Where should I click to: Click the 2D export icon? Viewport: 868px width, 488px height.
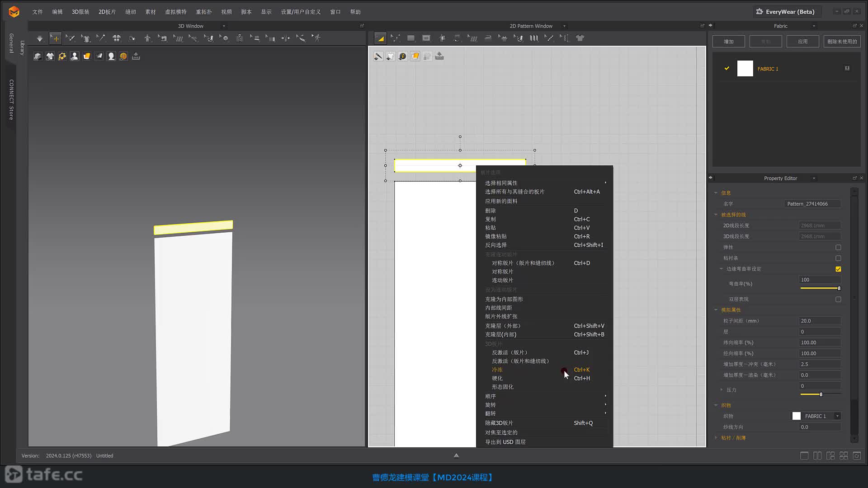439,56
